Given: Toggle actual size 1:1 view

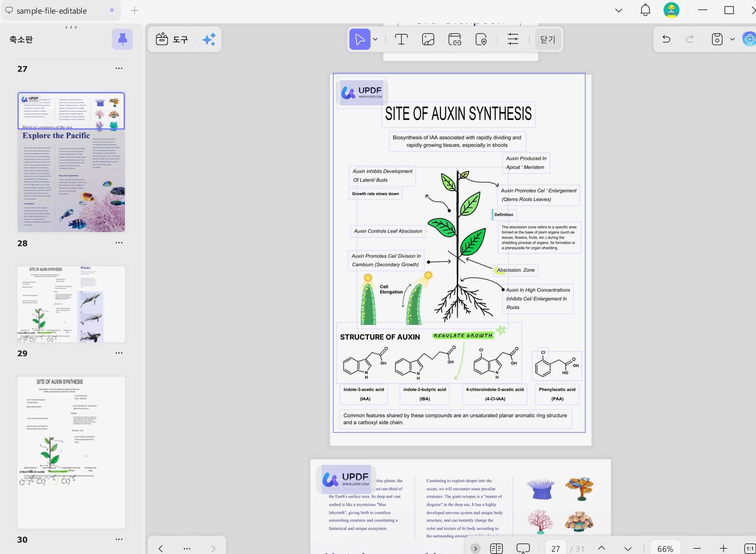Looking at the screenshot, I should [750, 549].
